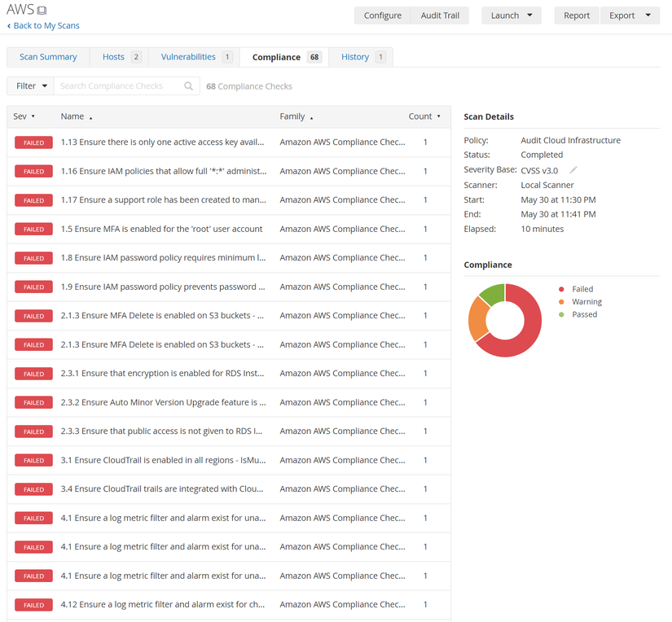Open the Export dropdown menu
Image resolution: width=672 pixels, height=622 pixels.
click(x=630, y=15)
